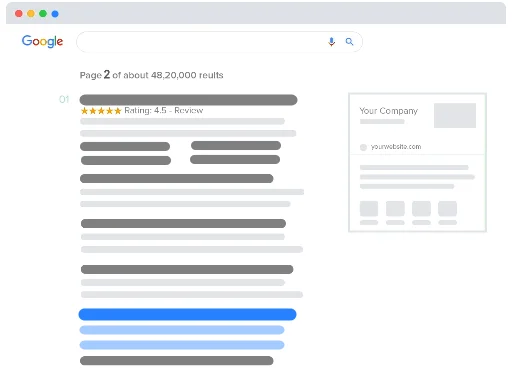Click the microphone voice search icon
This screenshot has height=377, width=512.
[x=331, y=42]
